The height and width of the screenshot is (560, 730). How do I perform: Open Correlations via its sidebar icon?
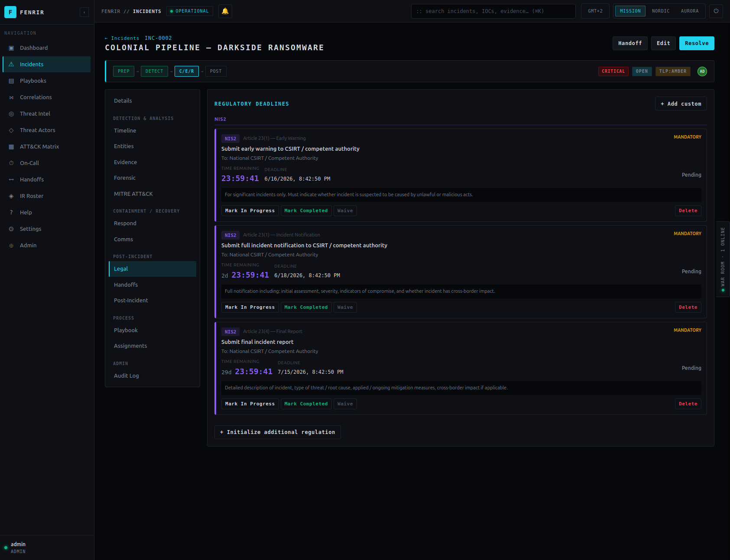coord(11,97)
